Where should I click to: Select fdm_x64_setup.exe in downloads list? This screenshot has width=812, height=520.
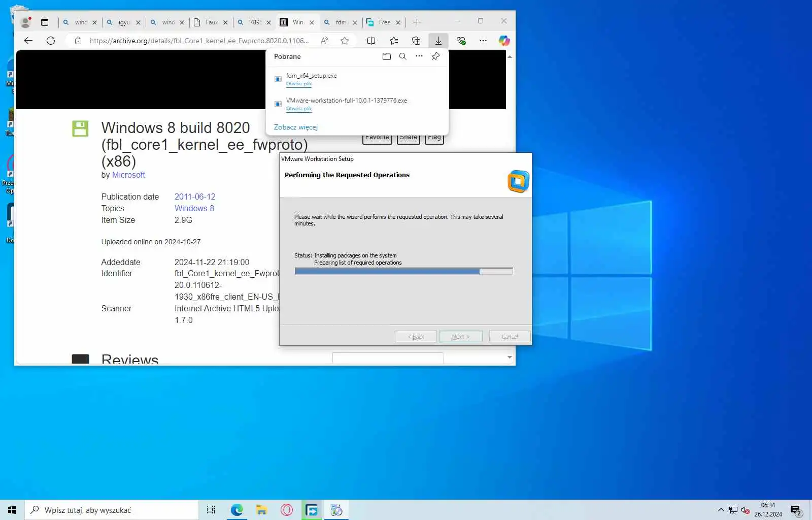point(311,76)
